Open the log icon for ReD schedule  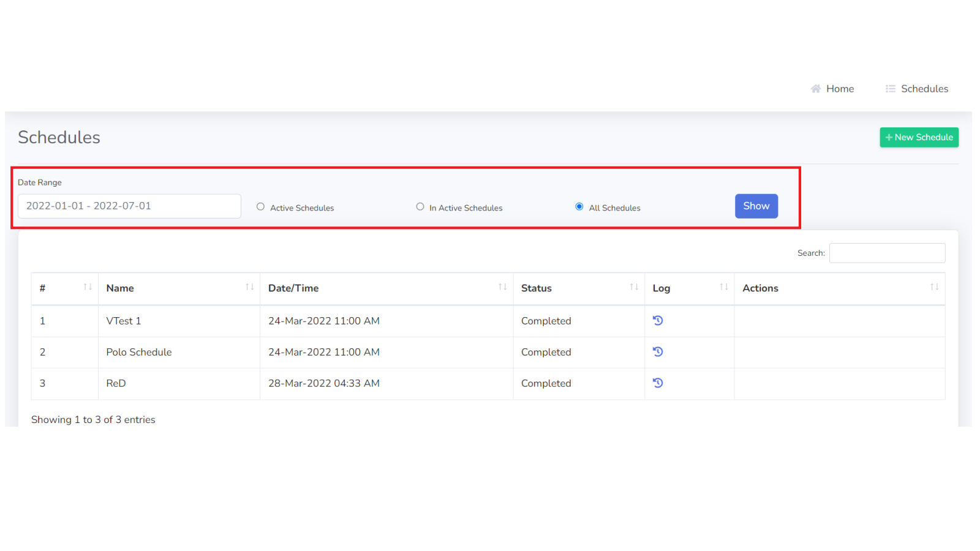(658, 383)
